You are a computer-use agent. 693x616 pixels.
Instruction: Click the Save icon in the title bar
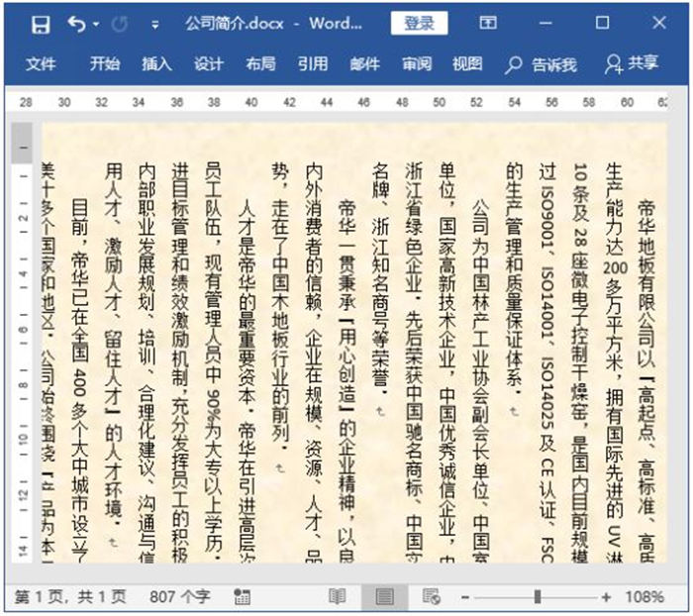coord(41,24)
